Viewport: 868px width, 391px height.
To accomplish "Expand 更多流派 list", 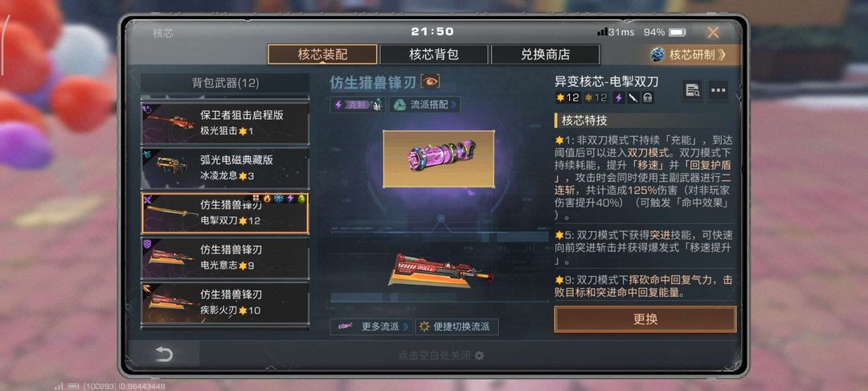I will pyautogui.click(x=371, y=327).
